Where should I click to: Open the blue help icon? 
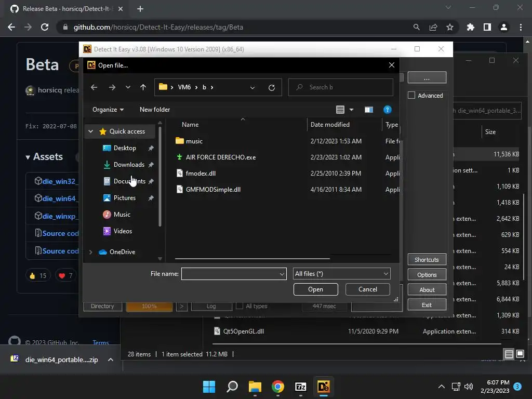coord(387,110)
